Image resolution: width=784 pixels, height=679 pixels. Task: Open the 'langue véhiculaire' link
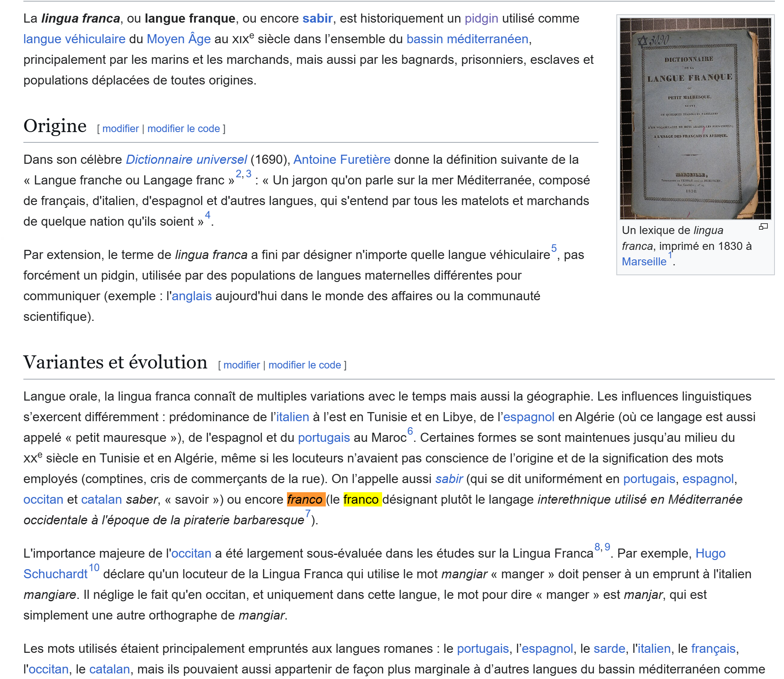tap(75, 39)
